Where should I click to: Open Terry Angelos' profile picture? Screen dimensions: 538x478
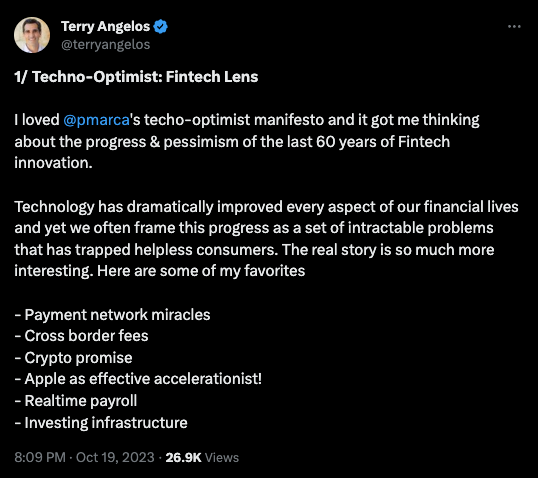(32, 35)
